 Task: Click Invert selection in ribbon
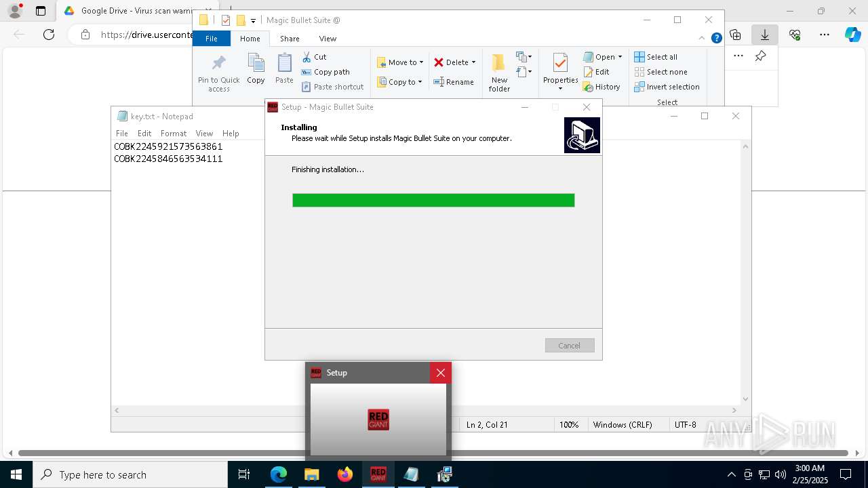point(667,87)
